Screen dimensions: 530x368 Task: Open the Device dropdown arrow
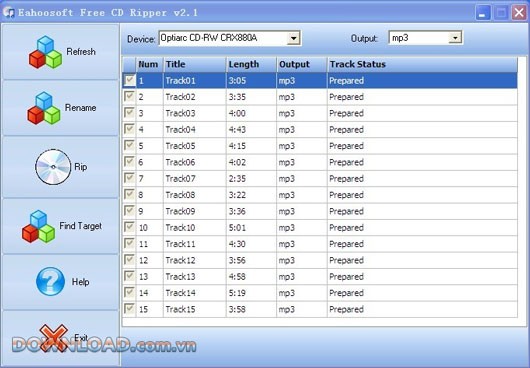[x=293, y=38]
